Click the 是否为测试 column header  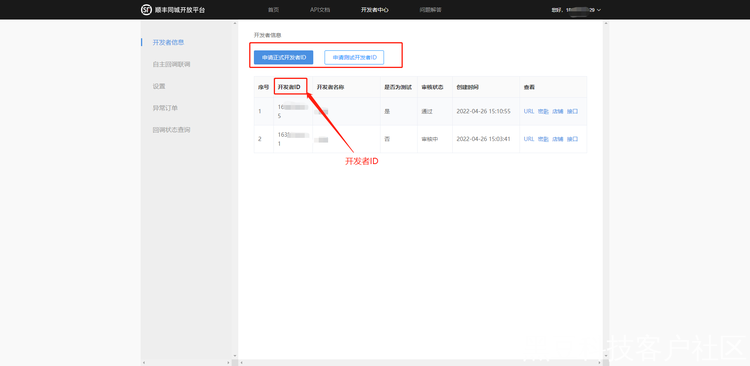398,87
